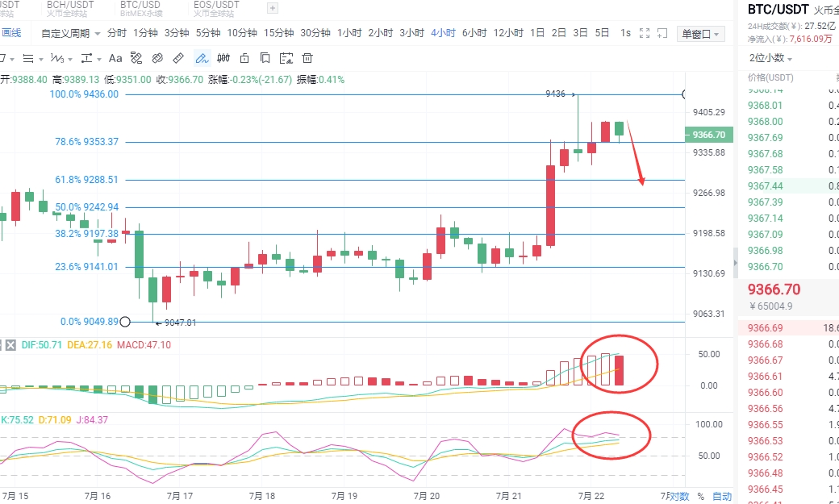839x504 pixels.
Task: Click the candlestick chart style icon
Action: pos(223,58)
